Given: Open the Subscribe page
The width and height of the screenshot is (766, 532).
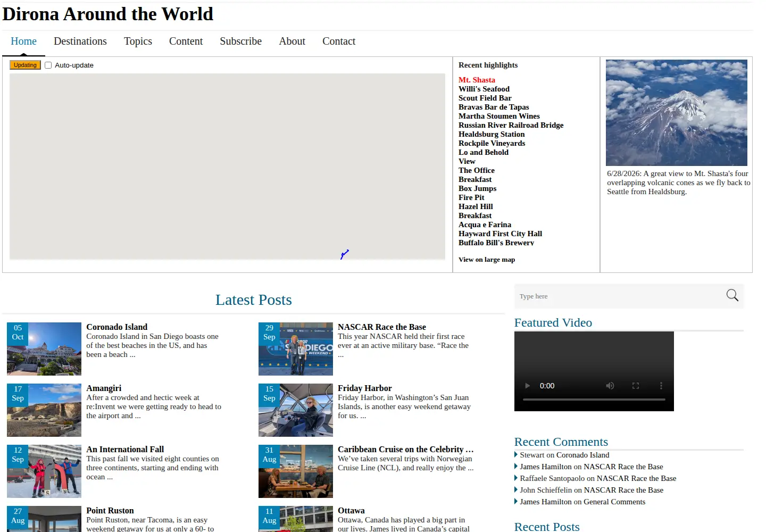Looking at the screenshot, I should tap(241, 41).
